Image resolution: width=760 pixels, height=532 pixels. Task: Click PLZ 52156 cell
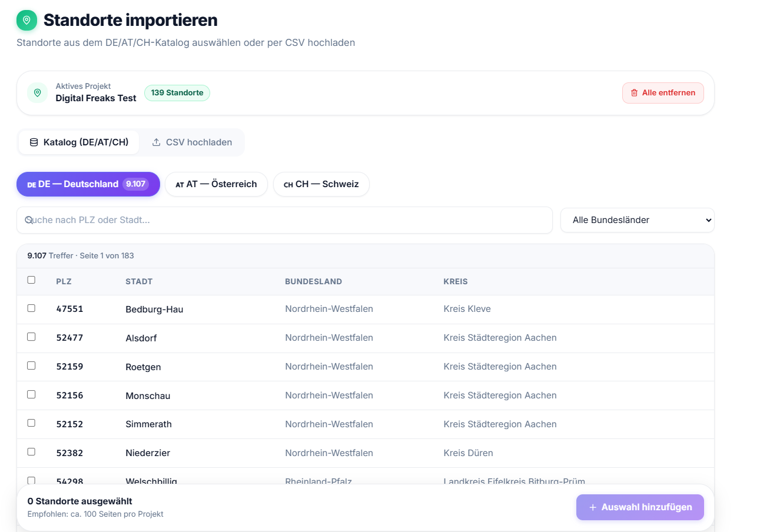(69, 395)
